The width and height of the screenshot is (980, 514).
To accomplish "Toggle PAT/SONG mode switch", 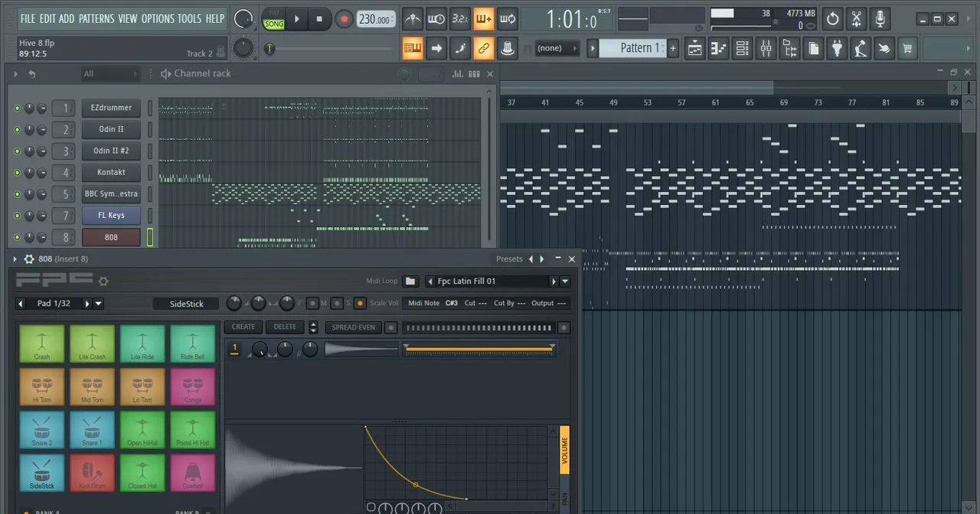I will (273, 19).
